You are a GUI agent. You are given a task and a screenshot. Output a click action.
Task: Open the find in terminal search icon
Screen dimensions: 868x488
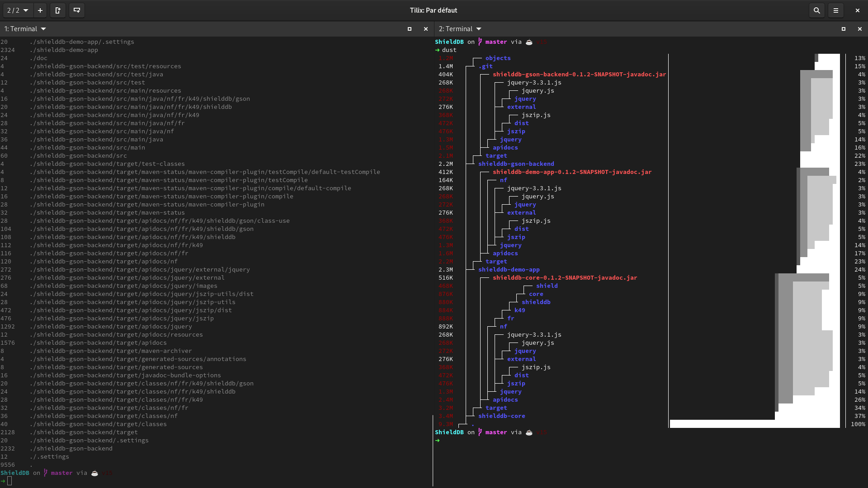(816, 10)
